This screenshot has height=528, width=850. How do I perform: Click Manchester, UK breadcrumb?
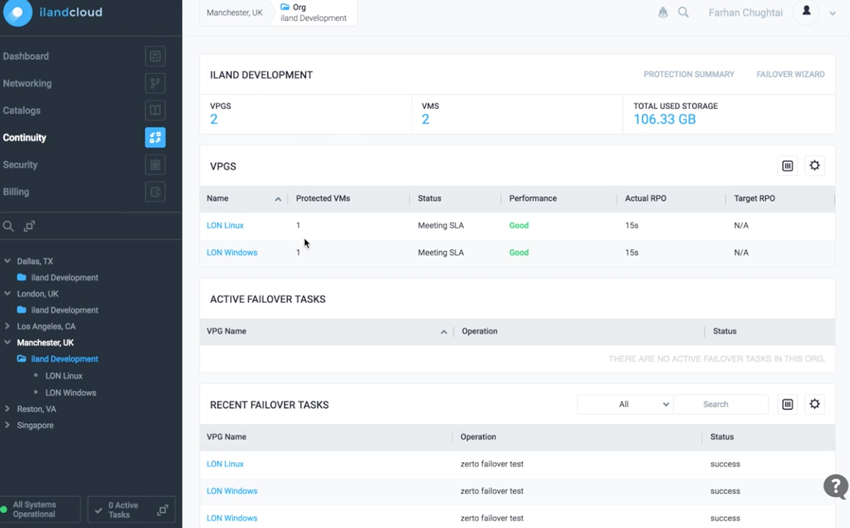pyautogui.click(x=234, y=12)
